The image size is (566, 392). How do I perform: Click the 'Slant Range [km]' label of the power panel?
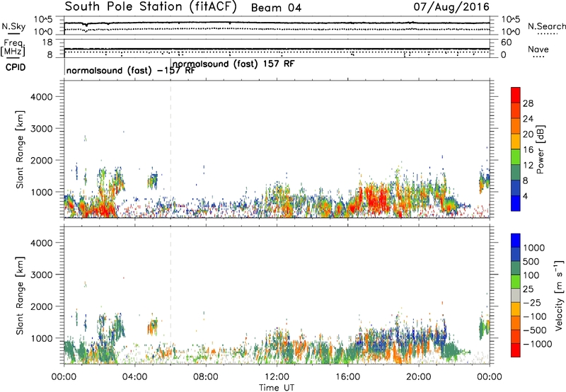click(x=20, y=149)
